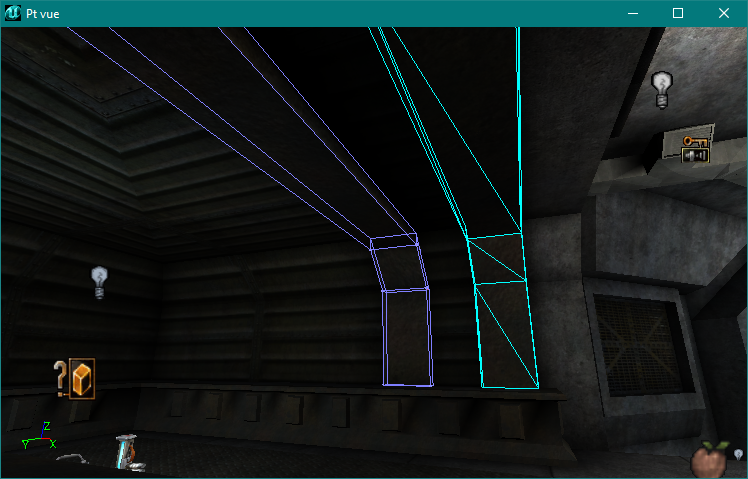Select the key trigger actor icon
The height and width of the screenshot is (479, 748).
(695, 149)
